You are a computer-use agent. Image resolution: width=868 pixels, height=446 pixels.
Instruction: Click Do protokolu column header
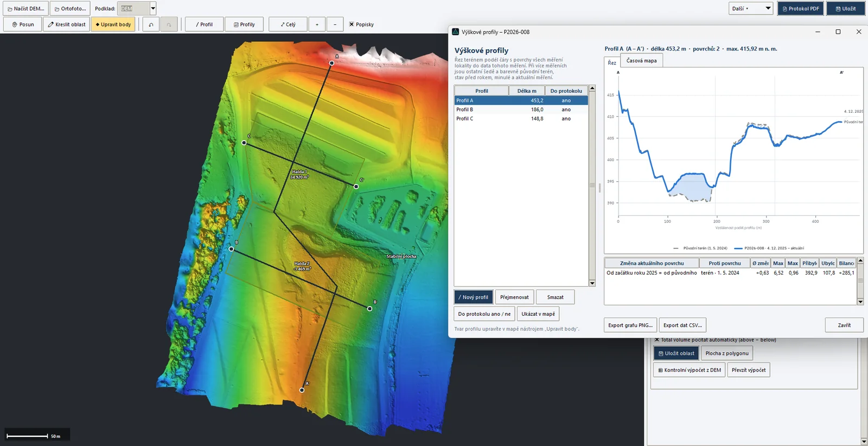click(566, 91)
